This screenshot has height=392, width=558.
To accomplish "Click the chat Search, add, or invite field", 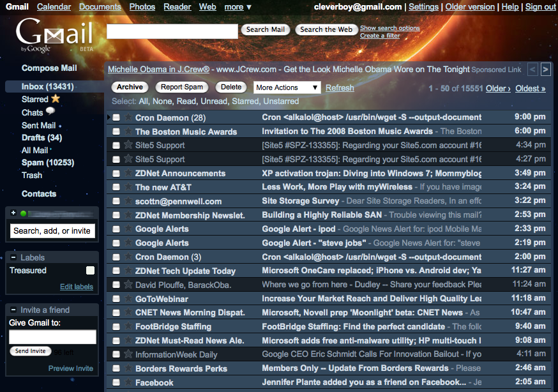I will [52, 231].
